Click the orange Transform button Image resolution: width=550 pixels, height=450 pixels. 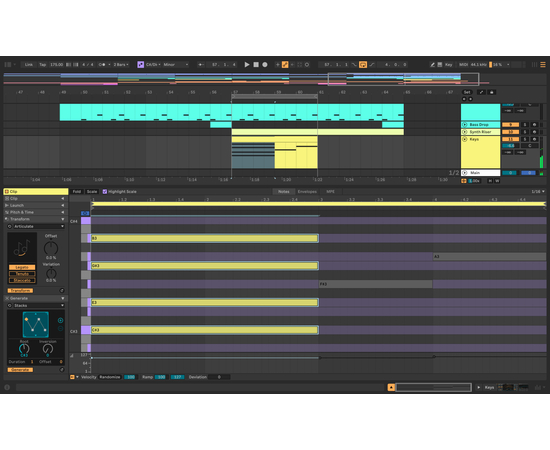tap(20, 290)
